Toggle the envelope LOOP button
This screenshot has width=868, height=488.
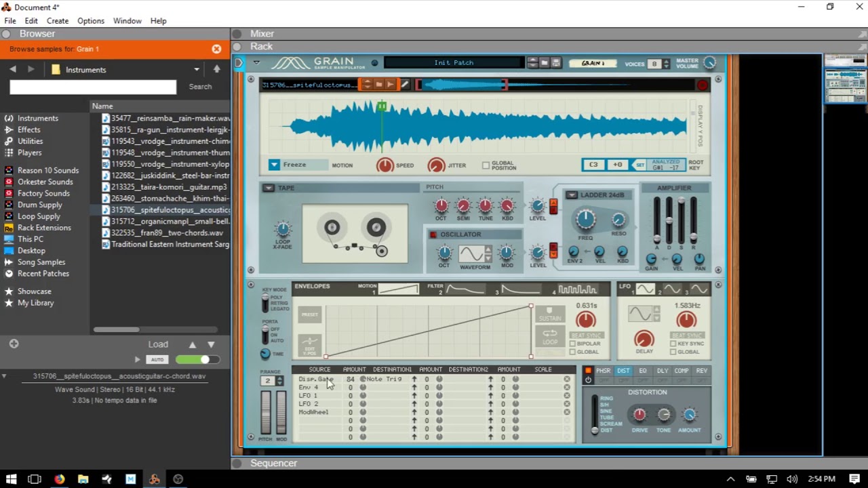(550, 335)
